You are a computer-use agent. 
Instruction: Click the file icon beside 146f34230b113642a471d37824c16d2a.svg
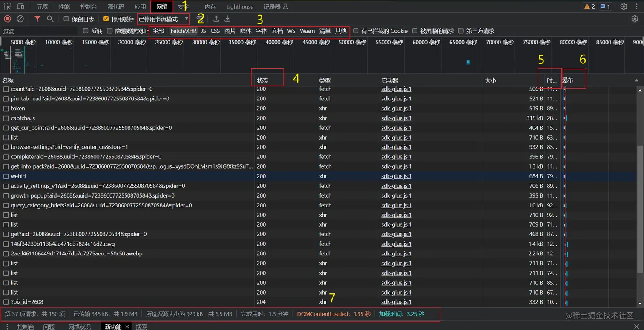[x=6, y=244]
